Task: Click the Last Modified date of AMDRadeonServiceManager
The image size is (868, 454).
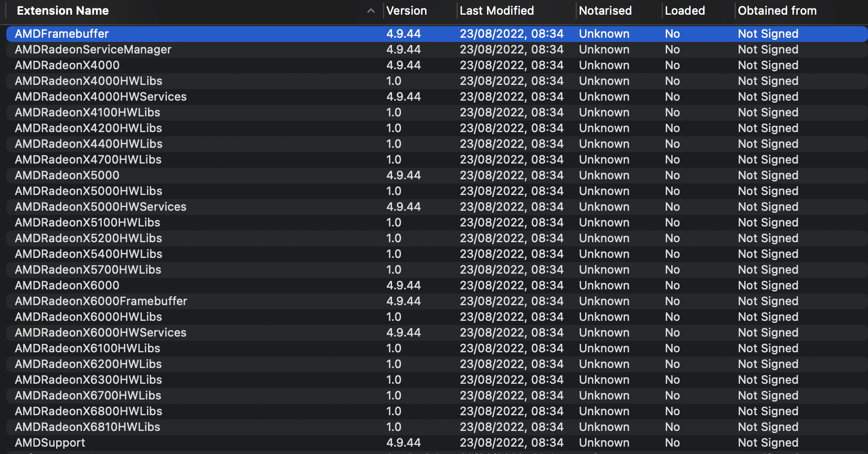Action: coord(512,49)
